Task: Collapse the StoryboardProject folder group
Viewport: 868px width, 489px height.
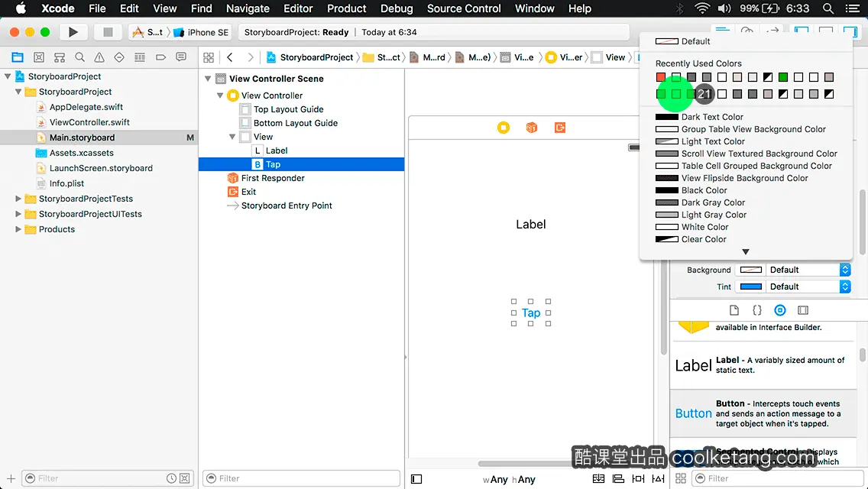Action: 18,92
